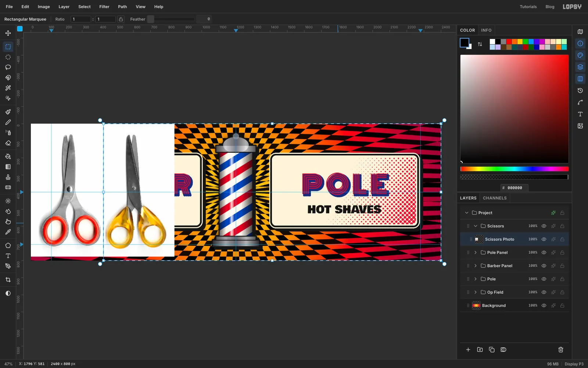Hide the Scissors Photo layer
This screenshot has height=368, width=588.
click(x=544, y=239)
